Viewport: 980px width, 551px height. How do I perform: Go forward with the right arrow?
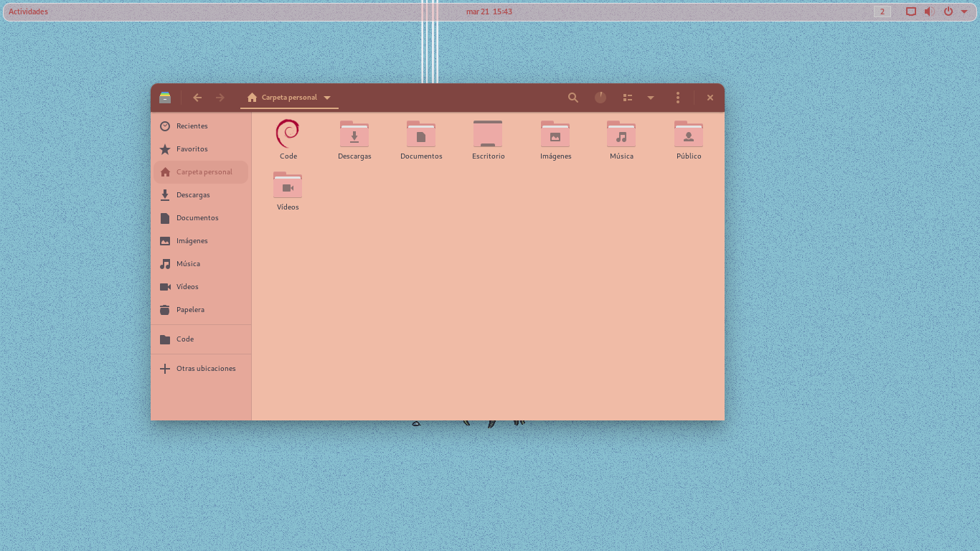point(220,98)
